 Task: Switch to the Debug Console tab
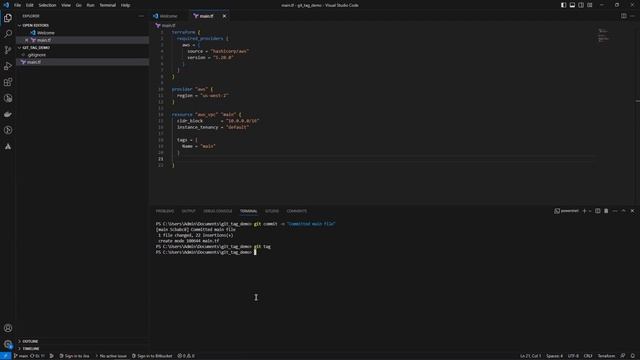(x=218, y=211)
